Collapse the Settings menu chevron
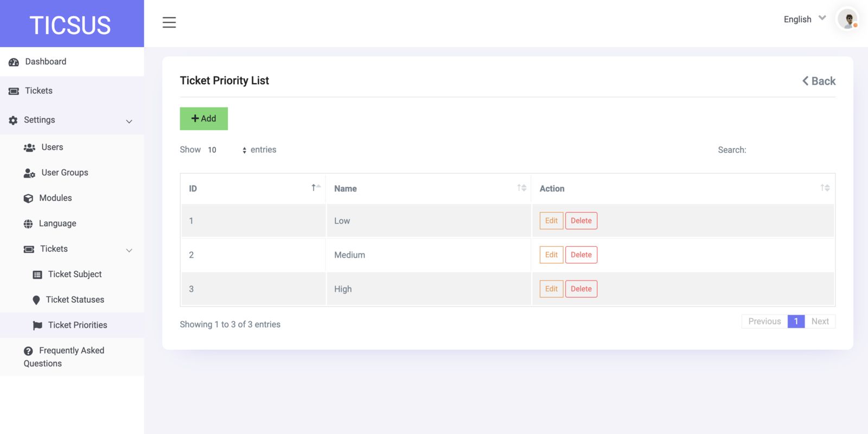This screenshot has width=868, height=434. [129, 122]
